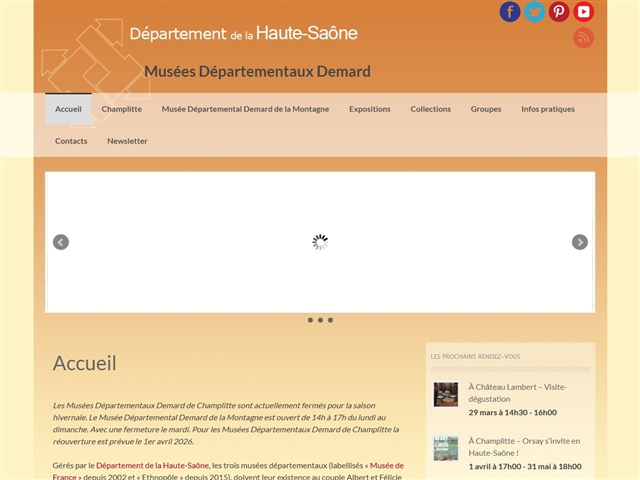Go to the first slider dot
The height and width of the screenshot is (480, 640).
[x=310, y=320]
